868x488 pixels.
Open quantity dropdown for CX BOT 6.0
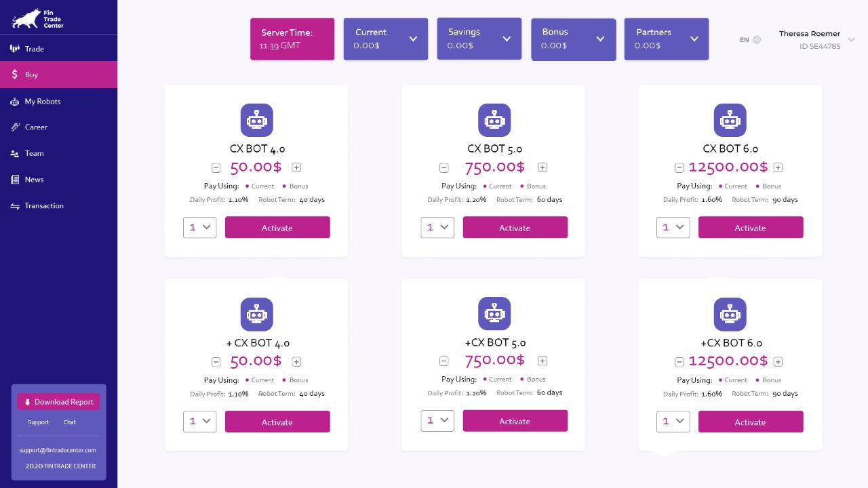pyautogui.click(x=673, y=228)
